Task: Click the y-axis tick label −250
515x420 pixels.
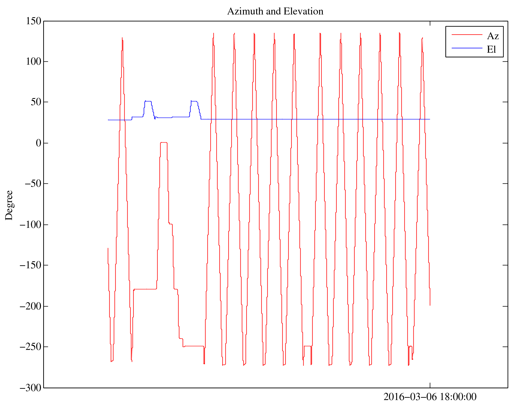Action: pos(30,347)
